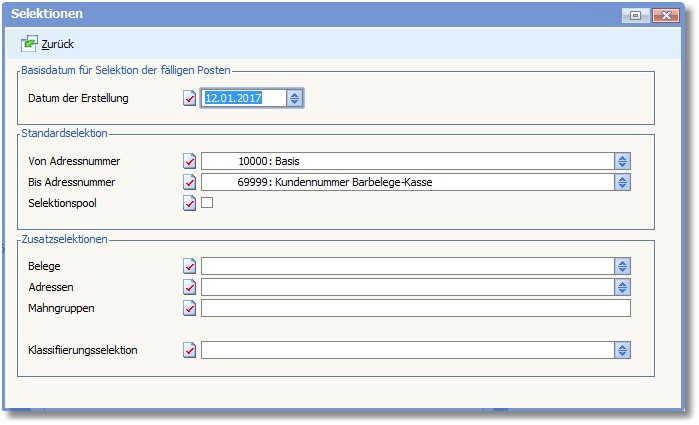Click into the Mahngruppen text field
699x425 pixels.
415,308
